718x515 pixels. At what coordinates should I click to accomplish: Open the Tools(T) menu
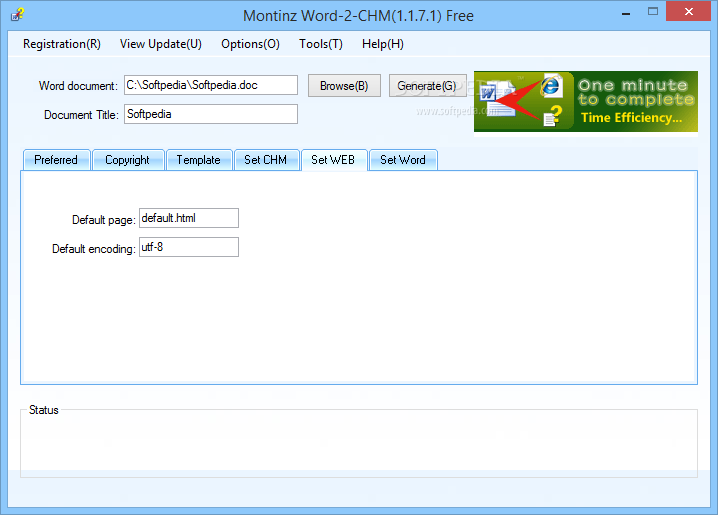coord(321,44)
